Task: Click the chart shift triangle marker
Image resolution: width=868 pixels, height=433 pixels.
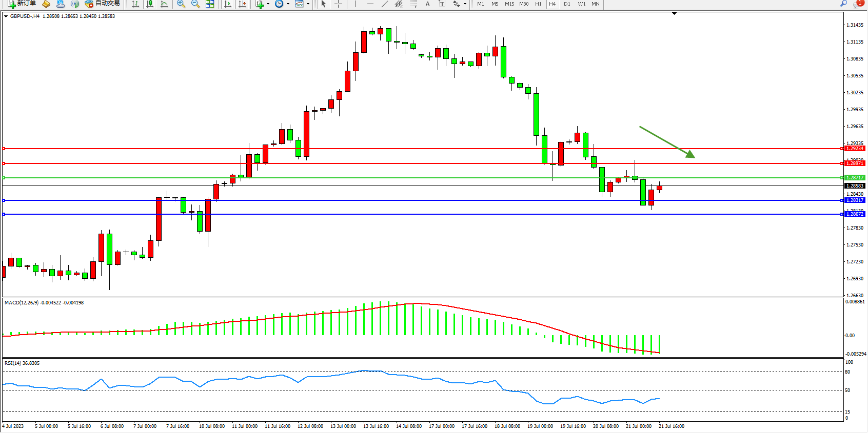Action: coord(674,14)
